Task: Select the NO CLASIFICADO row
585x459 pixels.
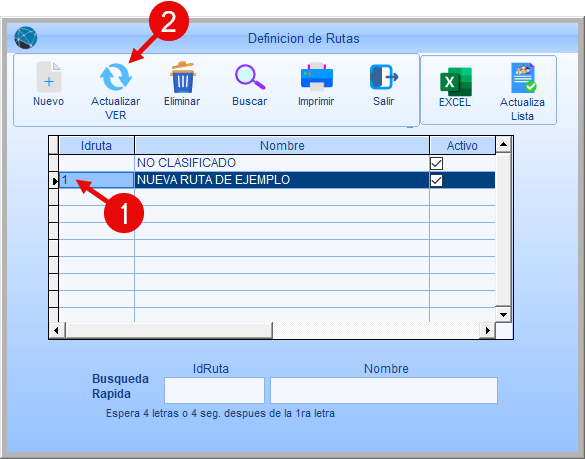Action: click(277, 163)
